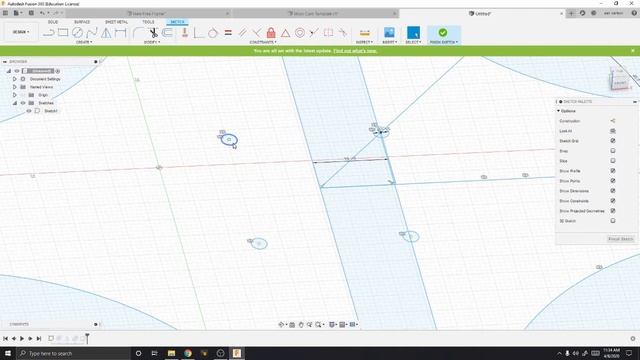Image resolution: width=640 pixels, height=360 pixels.
Task: Apply the Concentric constraint
Action: (x=300, y=33)
